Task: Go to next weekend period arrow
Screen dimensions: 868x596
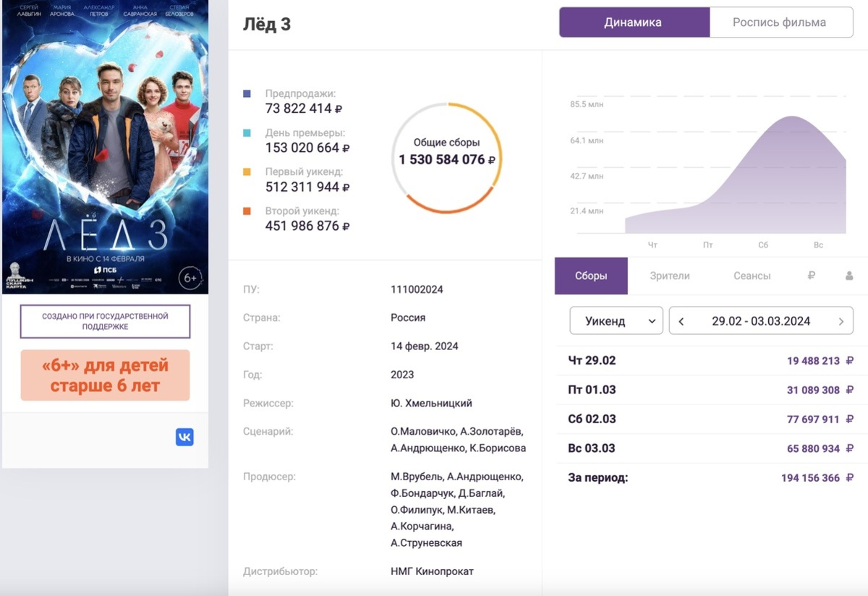Action: click(841, 321)
